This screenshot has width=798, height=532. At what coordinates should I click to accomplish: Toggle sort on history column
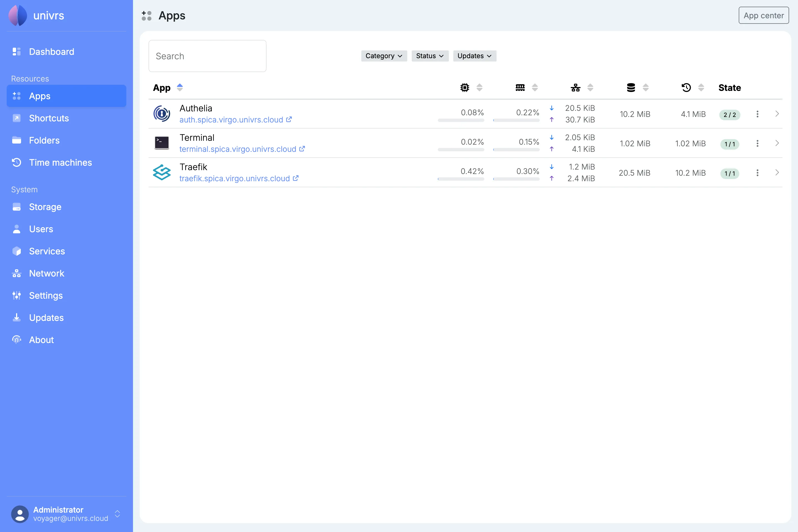pos(701,88)
